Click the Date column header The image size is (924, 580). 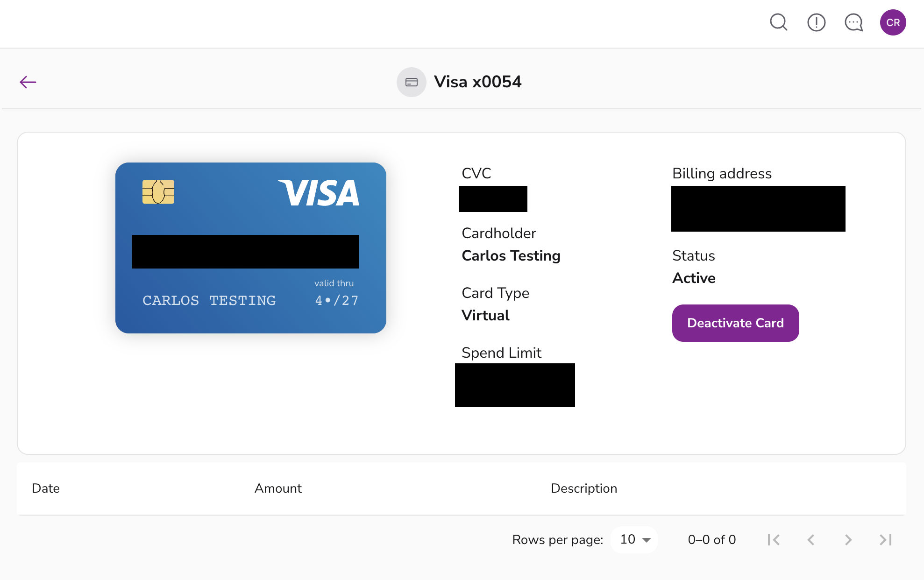coord(46,488)
